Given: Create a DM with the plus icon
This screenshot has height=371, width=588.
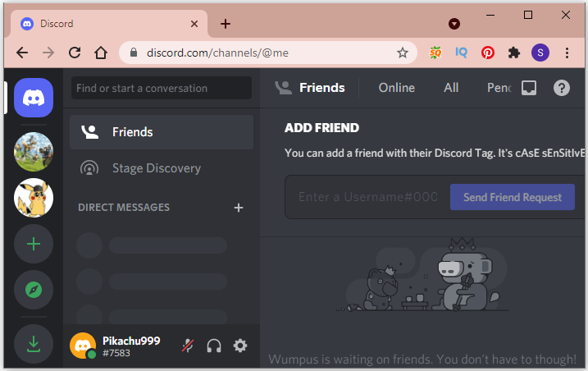Looking at the screenshot, I should coord(239,208).
